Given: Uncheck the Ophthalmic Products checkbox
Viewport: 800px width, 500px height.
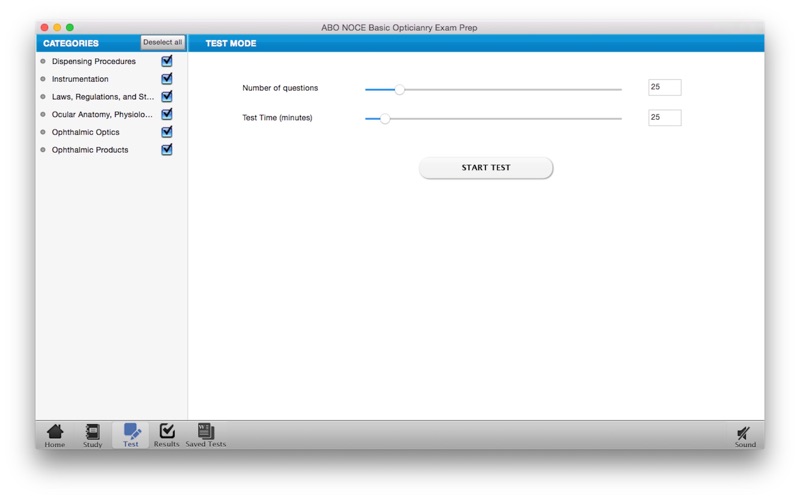Looking at the screenshot, I should click(167, 149).
